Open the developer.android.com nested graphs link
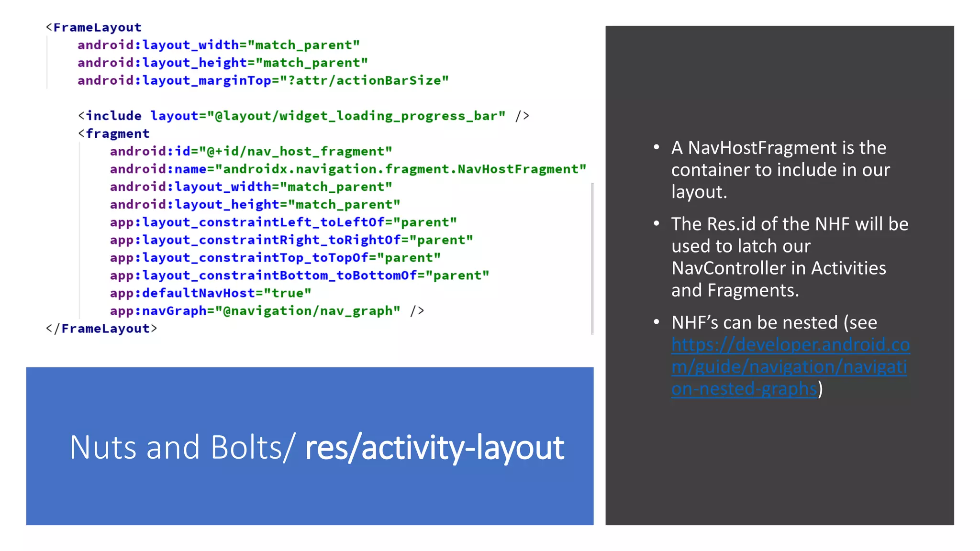The image size is (980, 551). tap(790, 367)
